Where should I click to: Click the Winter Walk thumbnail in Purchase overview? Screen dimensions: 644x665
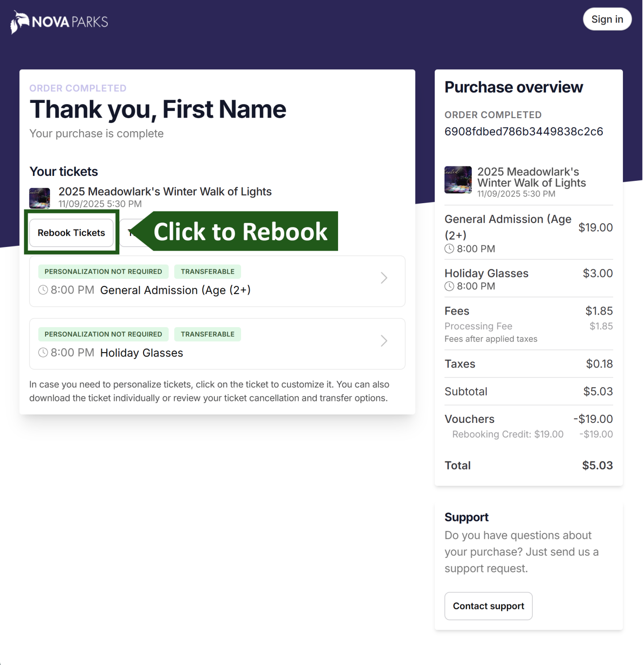pos(458,179)
